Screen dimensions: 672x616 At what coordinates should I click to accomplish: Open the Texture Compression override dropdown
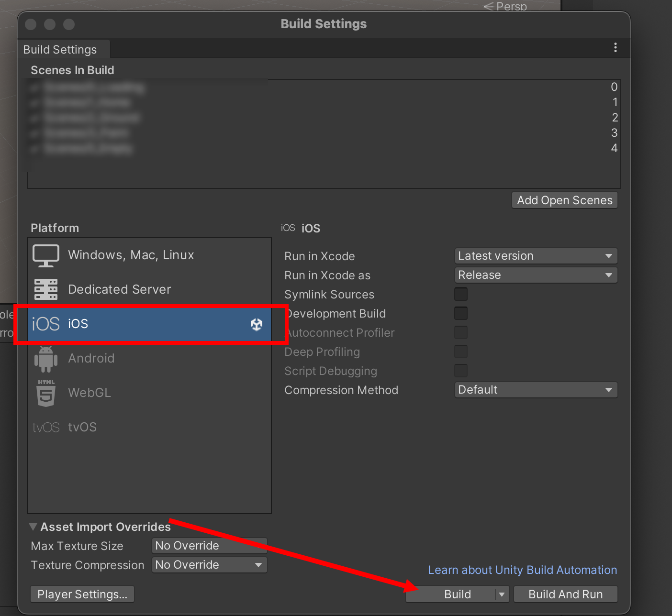click(x=210, y=565)
